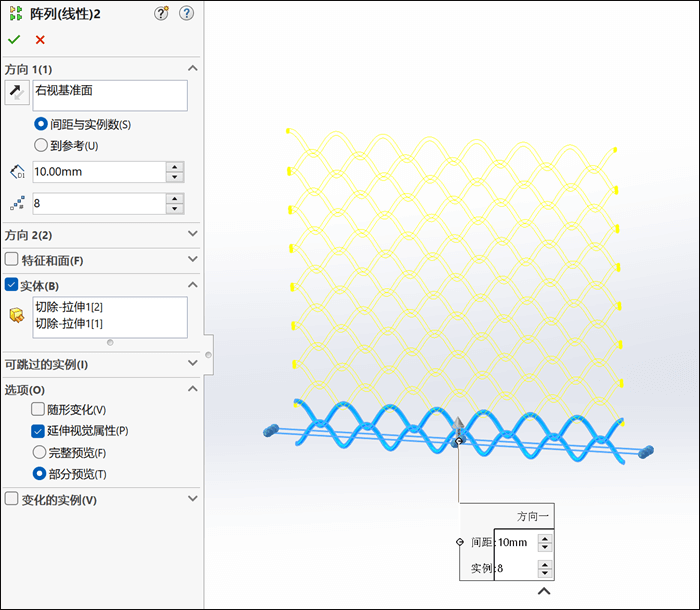Click the spacing D1 dimension icon

tap(17, 172)
